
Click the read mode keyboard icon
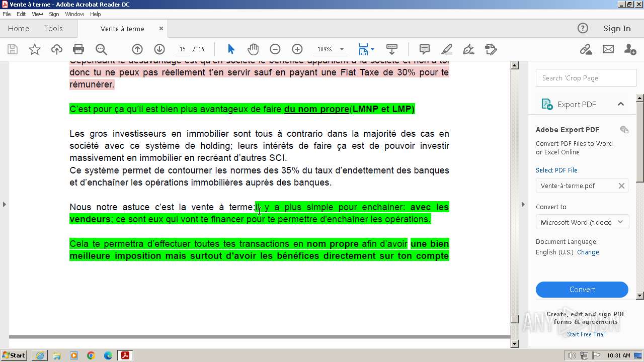coord(392,49)
